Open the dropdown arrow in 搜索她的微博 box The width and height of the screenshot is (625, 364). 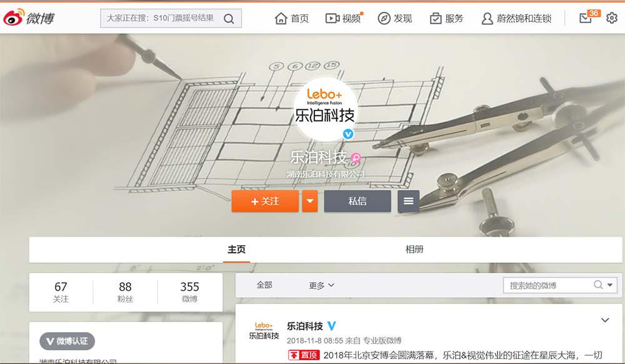pyautogui.click(x=610, y=285)
